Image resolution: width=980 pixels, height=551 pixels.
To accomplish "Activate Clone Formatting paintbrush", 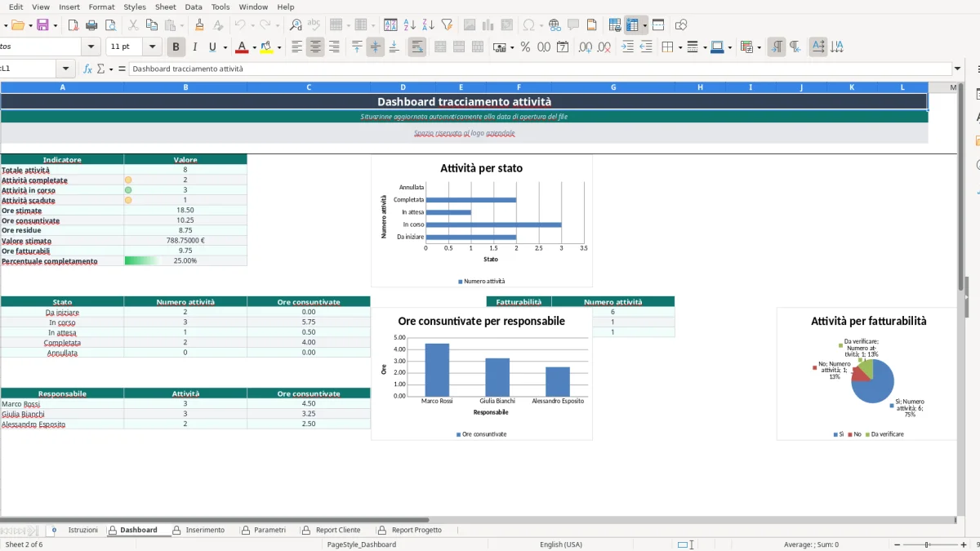I will (199, 25).
